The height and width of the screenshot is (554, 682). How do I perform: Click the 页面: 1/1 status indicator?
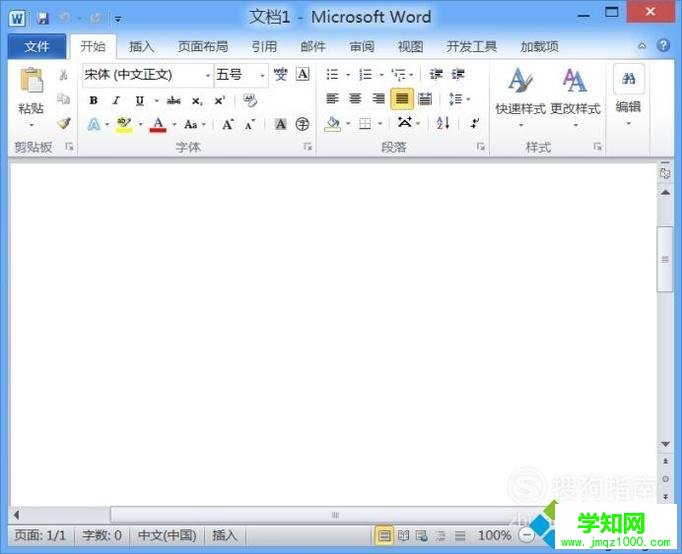(40, 535)
